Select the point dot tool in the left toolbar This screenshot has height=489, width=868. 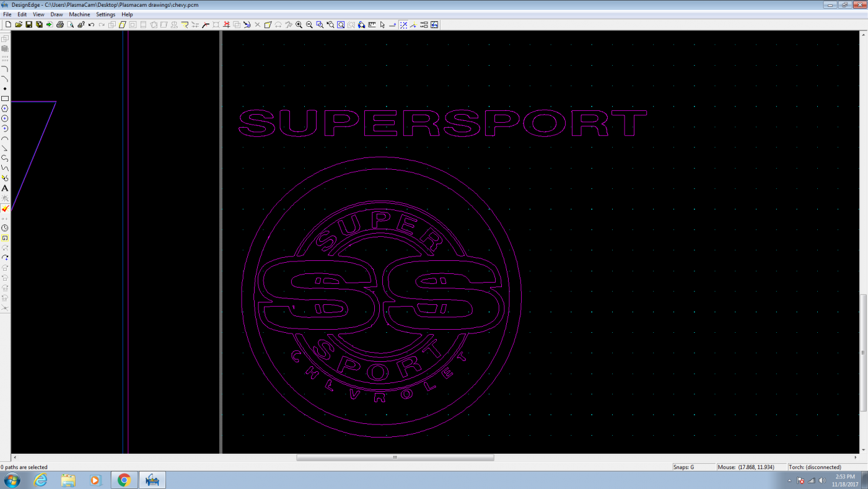coord(5,89)
